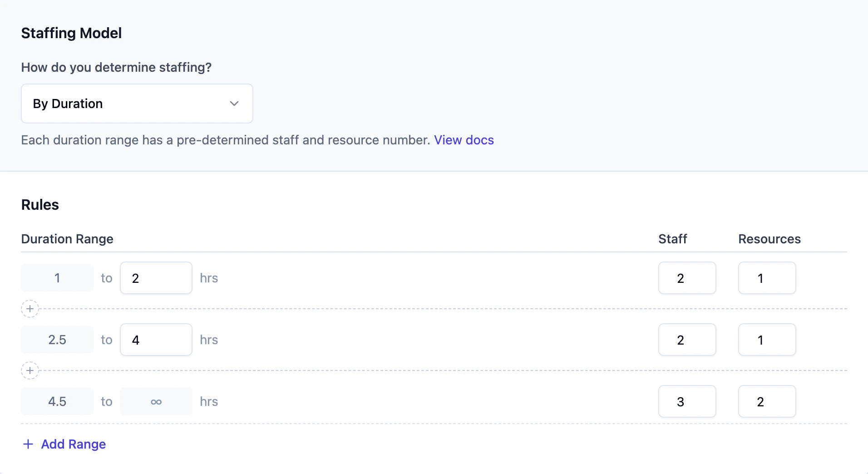Open the By Duration staffing dropdown
868x474 pixels.
point(136,104)
